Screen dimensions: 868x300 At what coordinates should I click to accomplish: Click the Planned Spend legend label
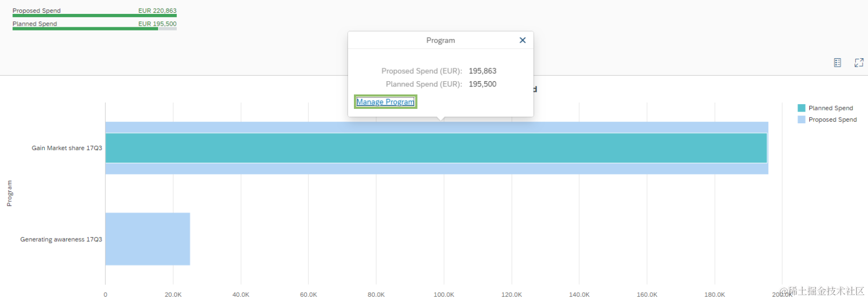tap(831, 108)
